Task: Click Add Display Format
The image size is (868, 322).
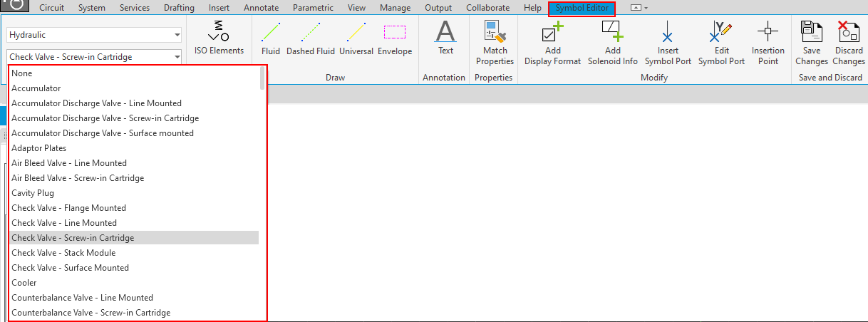Action: point(553,43)
